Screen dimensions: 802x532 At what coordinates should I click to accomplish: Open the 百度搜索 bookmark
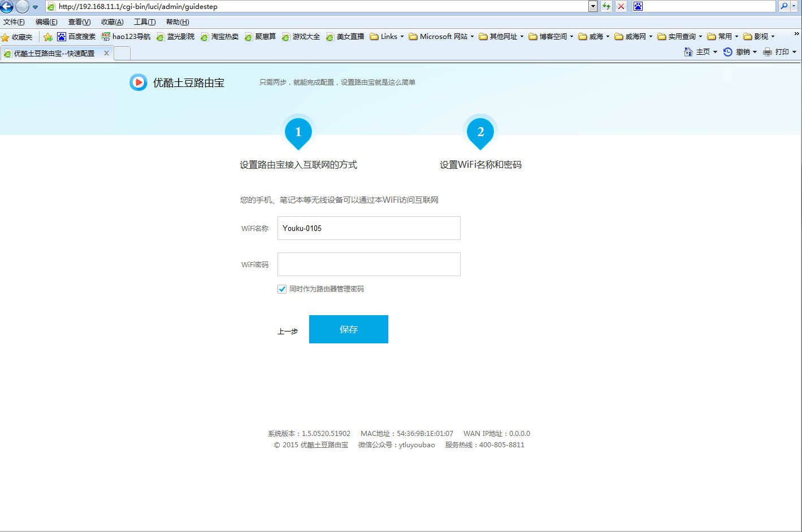pyautogui.click(x=76, y=37)
